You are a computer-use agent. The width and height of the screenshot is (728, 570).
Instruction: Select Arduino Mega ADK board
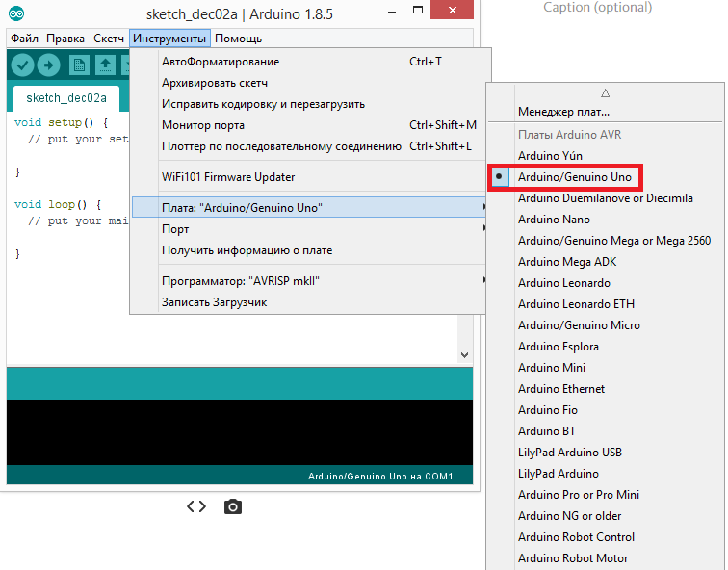606,262
